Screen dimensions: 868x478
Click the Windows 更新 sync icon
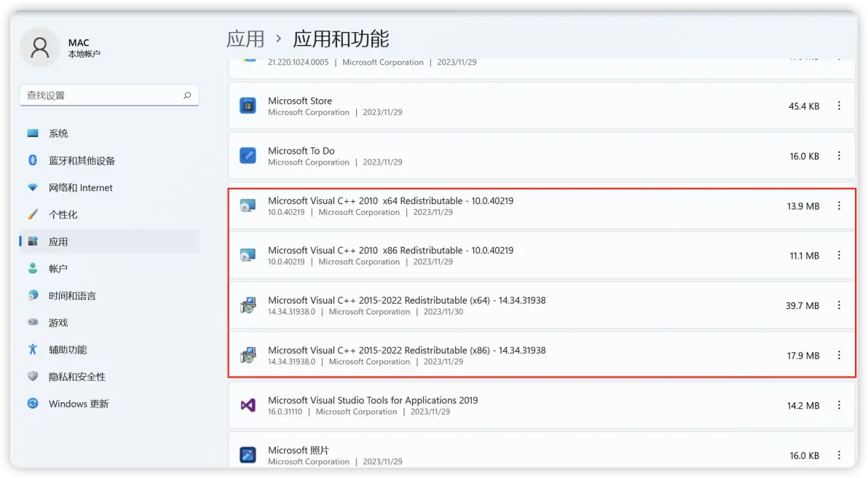coord(33,403)
